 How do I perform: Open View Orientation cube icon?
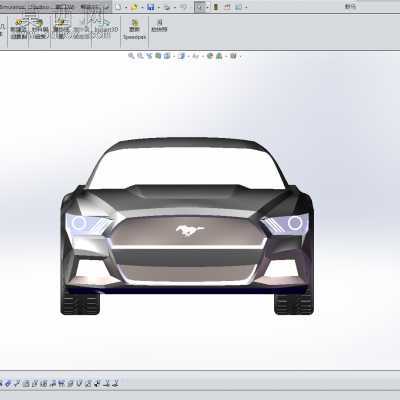[x=167, y=56]
